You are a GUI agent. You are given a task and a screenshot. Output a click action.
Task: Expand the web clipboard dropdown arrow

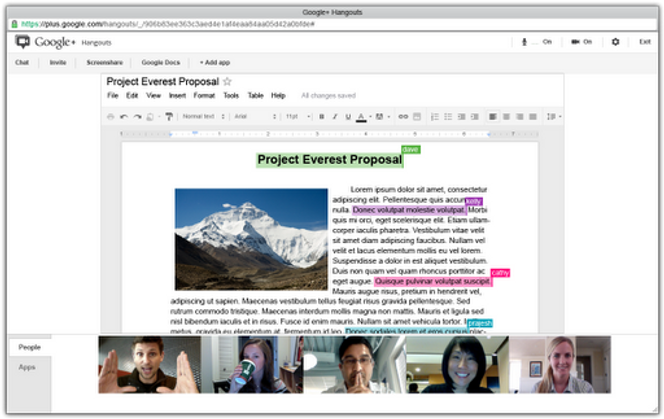(159, 117)
